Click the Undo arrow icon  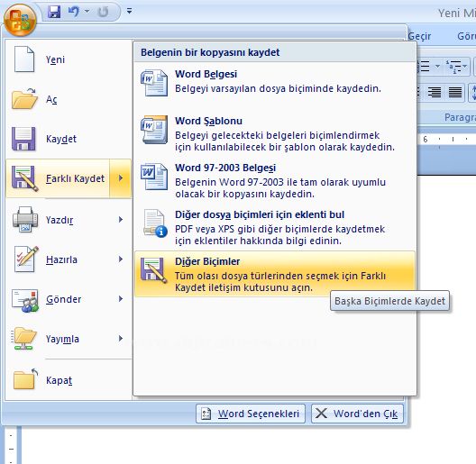click(x=74, y=12)
